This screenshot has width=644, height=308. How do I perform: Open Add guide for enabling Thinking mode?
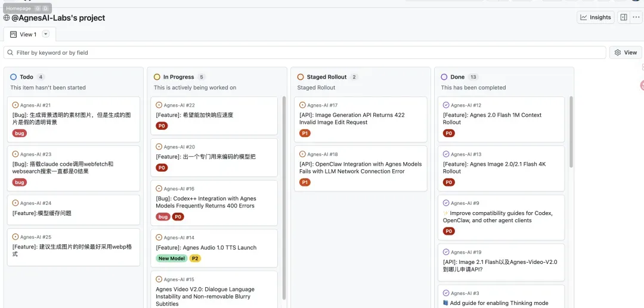[x=496, y=303]
